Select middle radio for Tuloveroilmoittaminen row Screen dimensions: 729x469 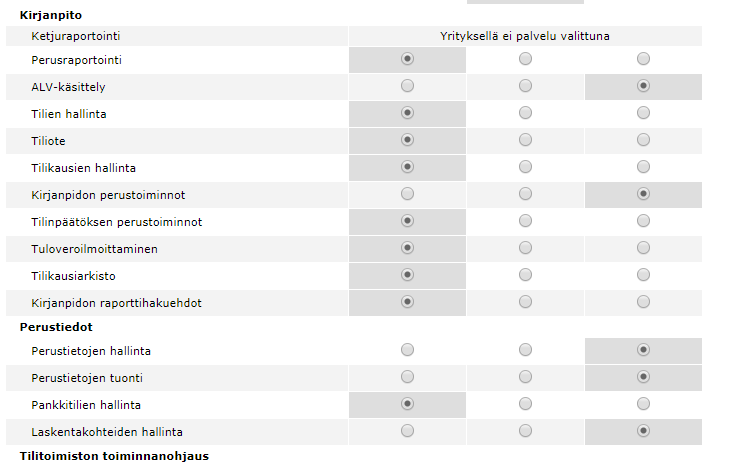coord(526,248)
